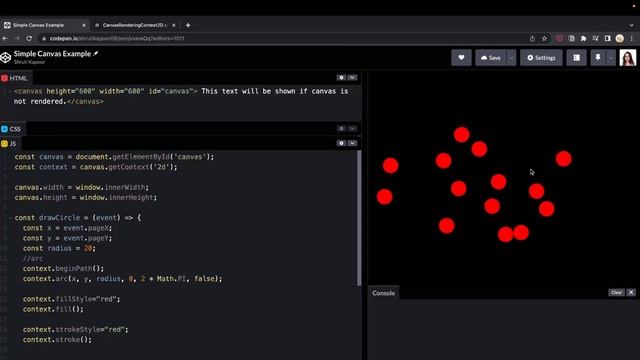Click the const y = event.pageY line
The width and height of the screenshot is (640, 360).
point(67,238)
